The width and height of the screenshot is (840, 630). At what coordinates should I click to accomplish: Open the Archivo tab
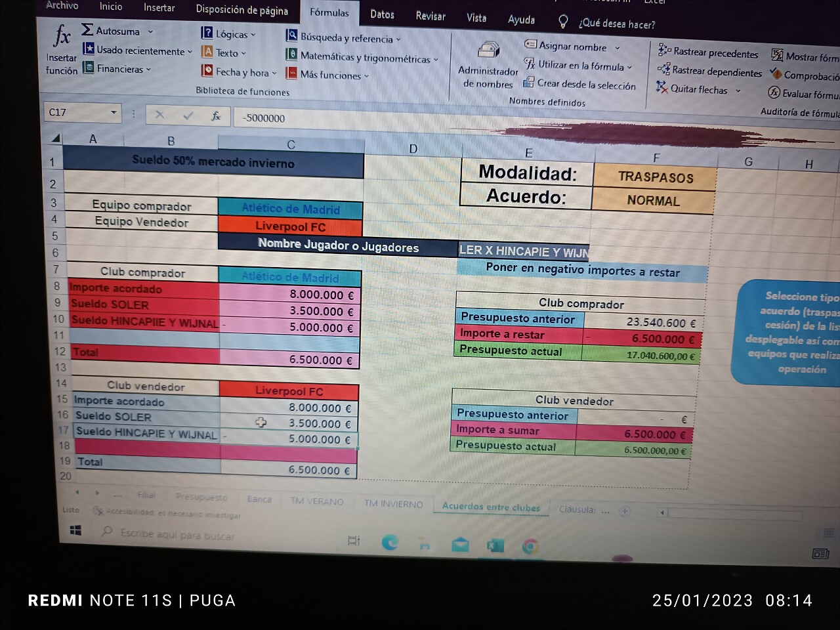[x=62, y=5]
